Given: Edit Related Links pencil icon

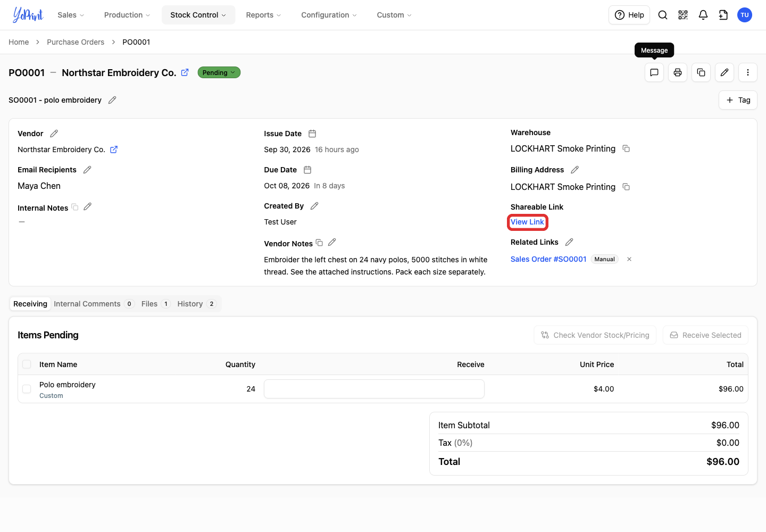Looking at the screenshot, I should 569,242.
